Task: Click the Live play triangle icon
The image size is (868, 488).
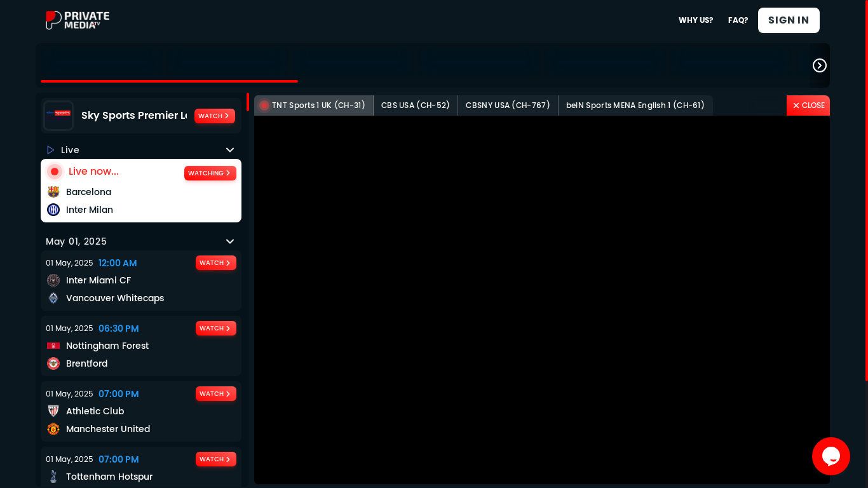Action: 51,150
